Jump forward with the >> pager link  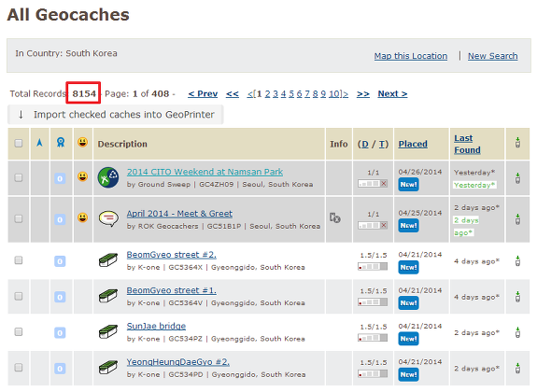click(x=363, y=93)
